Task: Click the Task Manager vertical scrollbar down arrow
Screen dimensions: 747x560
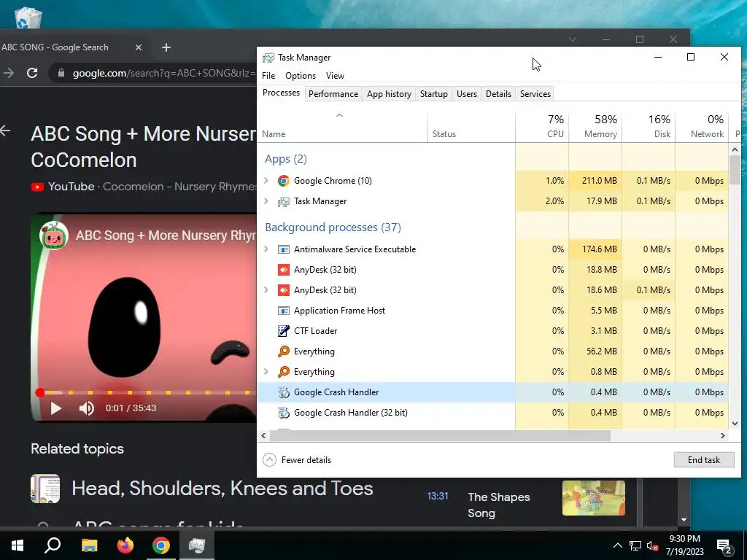Action: coord(735,424)
